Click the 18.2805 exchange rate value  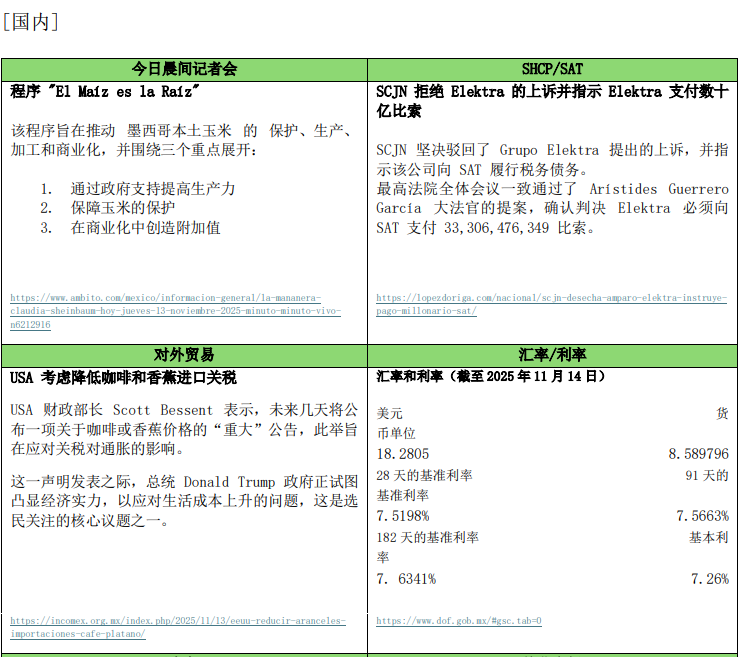[402, 454]
